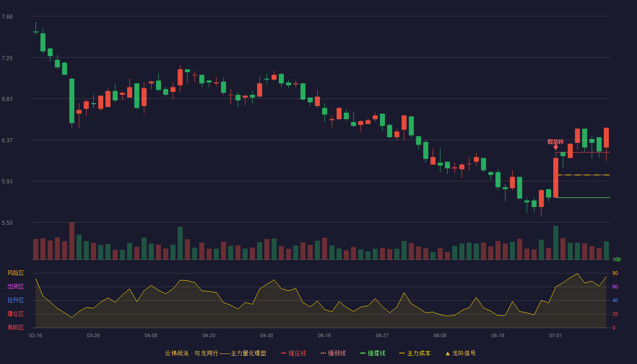Click the 06-18 date label
Screen dimensions: 637x364
pos(498,335)
